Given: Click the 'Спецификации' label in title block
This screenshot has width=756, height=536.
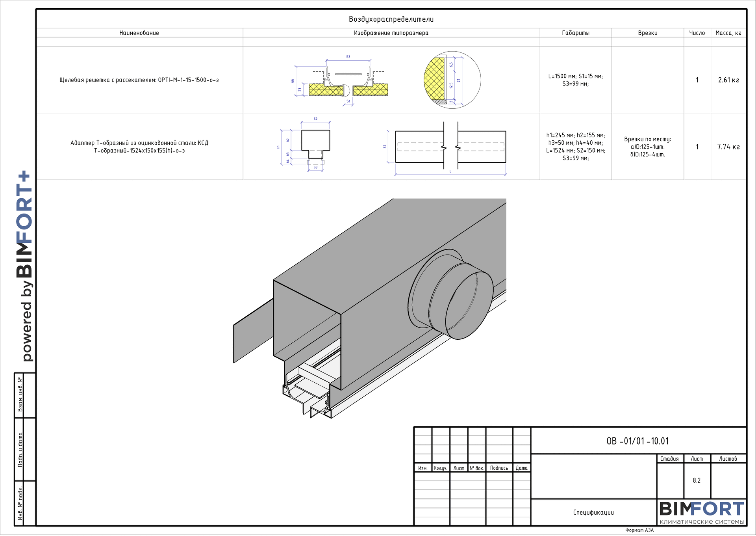Looking at the screenshot, I should tap(593, 512).
